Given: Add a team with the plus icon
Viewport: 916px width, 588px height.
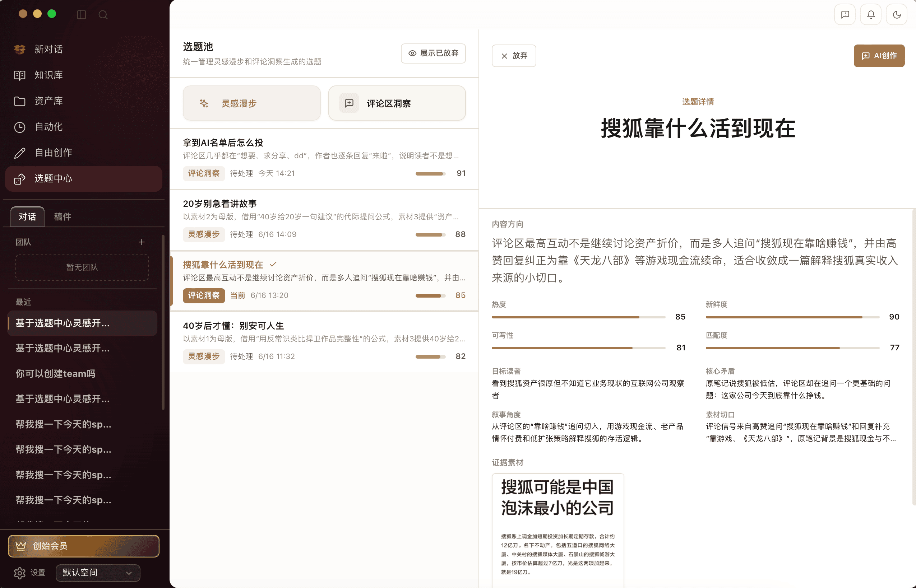Looking at the screenshot, I should (141, 242).
